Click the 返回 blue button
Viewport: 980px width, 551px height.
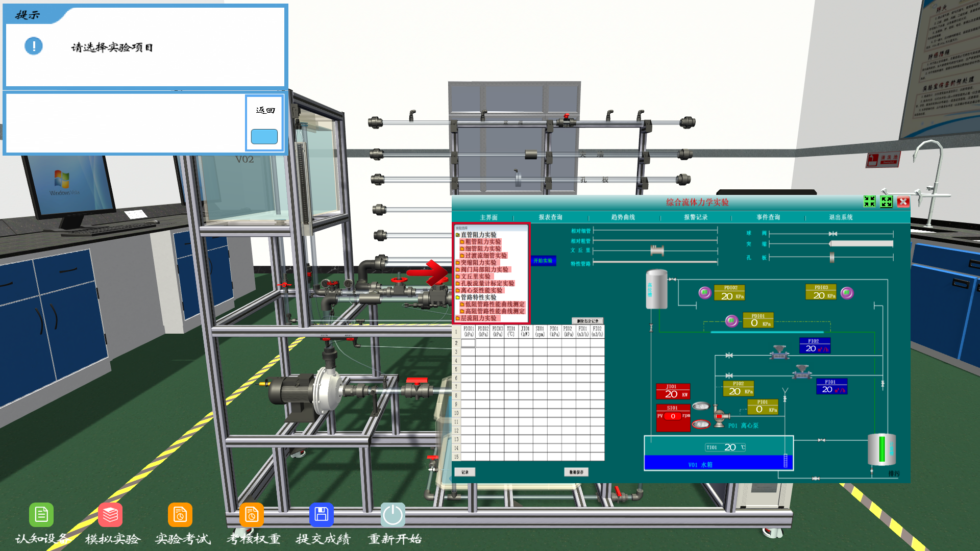tap(264, 136)
